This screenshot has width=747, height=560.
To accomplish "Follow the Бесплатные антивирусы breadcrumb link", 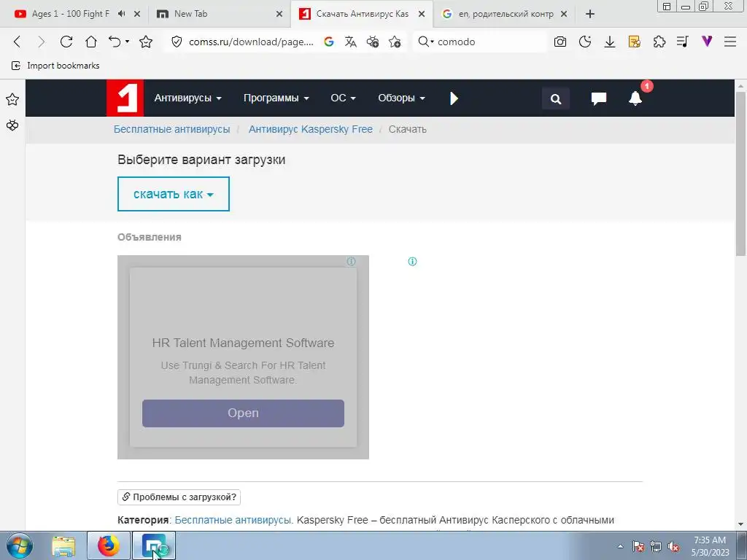I will point(171,129).
